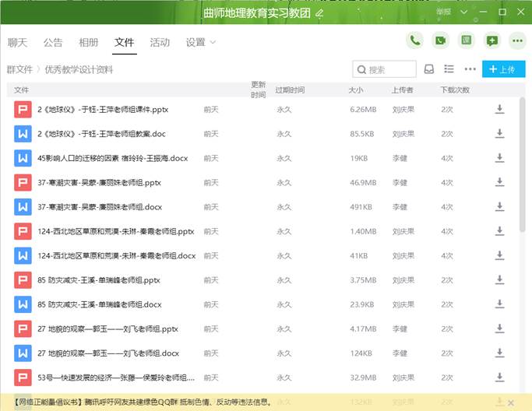The width and height of the screenshot is (532, 411).
Task: Click the edit pencil next to the group name
Action: pos(319,13)
